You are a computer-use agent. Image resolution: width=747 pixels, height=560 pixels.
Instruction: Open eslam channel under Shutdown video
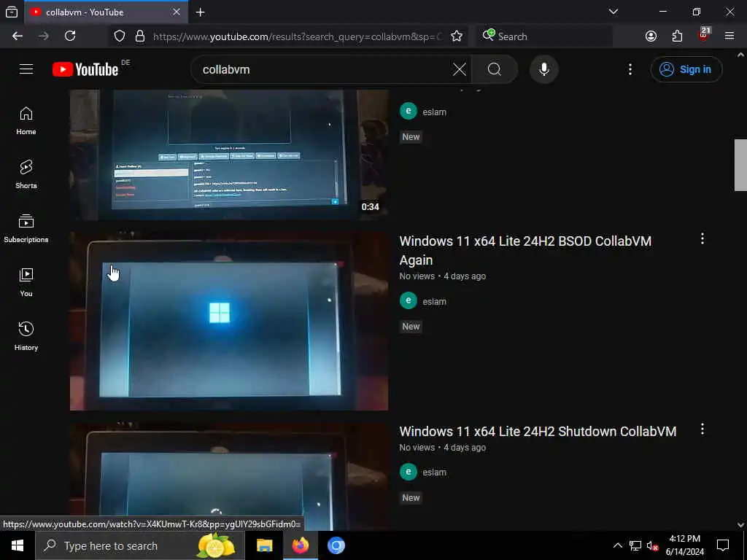pyautogui.click(x=434, y=472)
